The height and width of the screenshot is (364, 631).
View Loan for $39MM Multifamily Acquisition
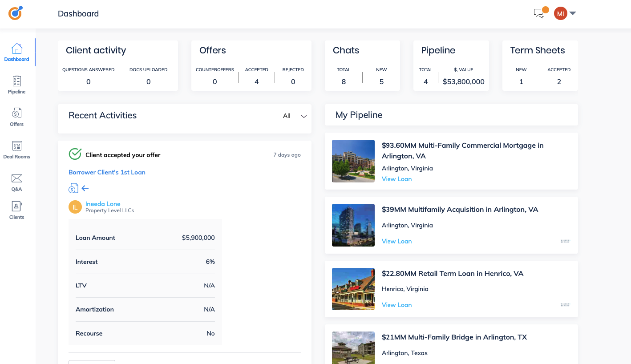[396, 241]
